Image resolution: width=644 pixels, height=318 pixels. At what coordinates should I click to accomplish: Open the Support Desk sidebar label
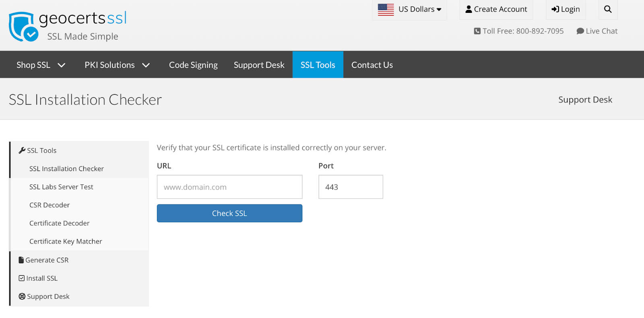(x=48, y=297)
